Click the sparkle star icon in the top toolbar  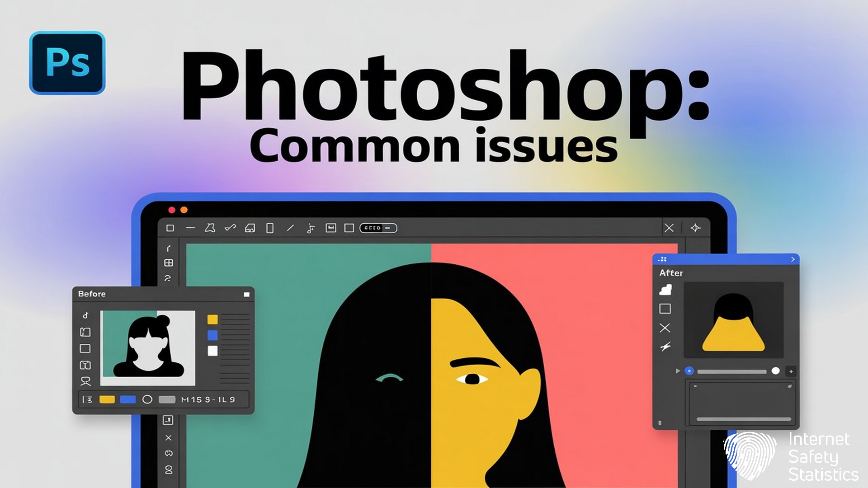pyautogui.click(x=696, y=228)
